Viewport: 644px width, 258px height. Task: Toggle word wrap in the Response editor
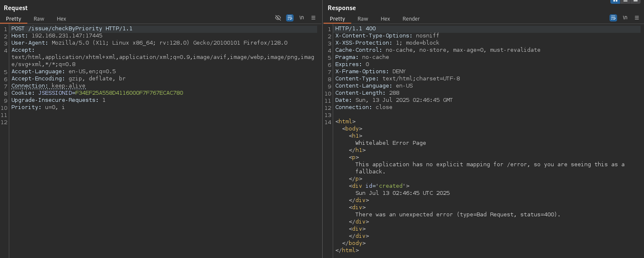613,18
